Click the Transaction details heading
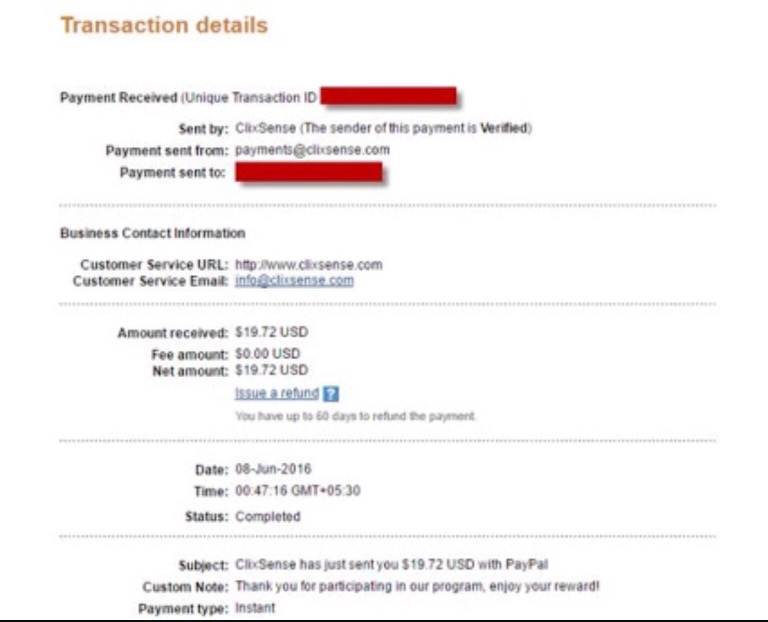 point(164,26)
